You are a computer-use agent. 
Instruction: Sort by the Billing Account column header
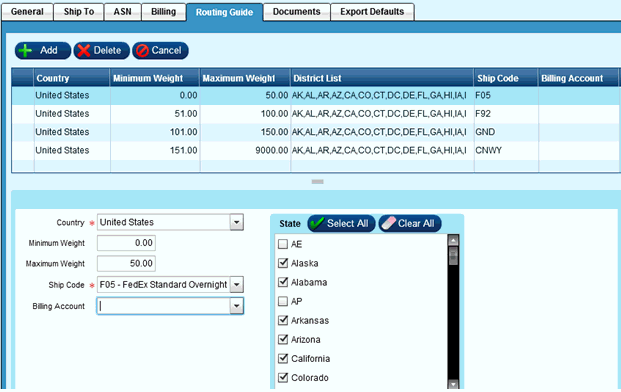(x=578, y=78)
